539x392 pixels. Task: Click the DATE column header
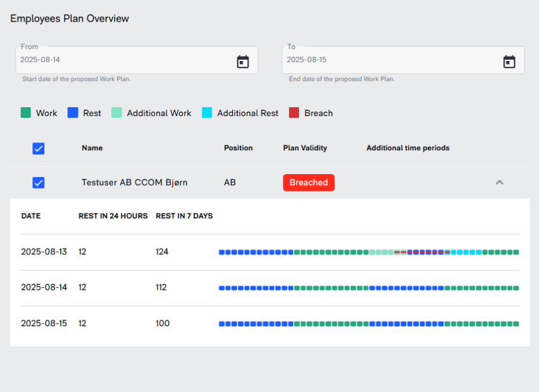tap(31, 216)
